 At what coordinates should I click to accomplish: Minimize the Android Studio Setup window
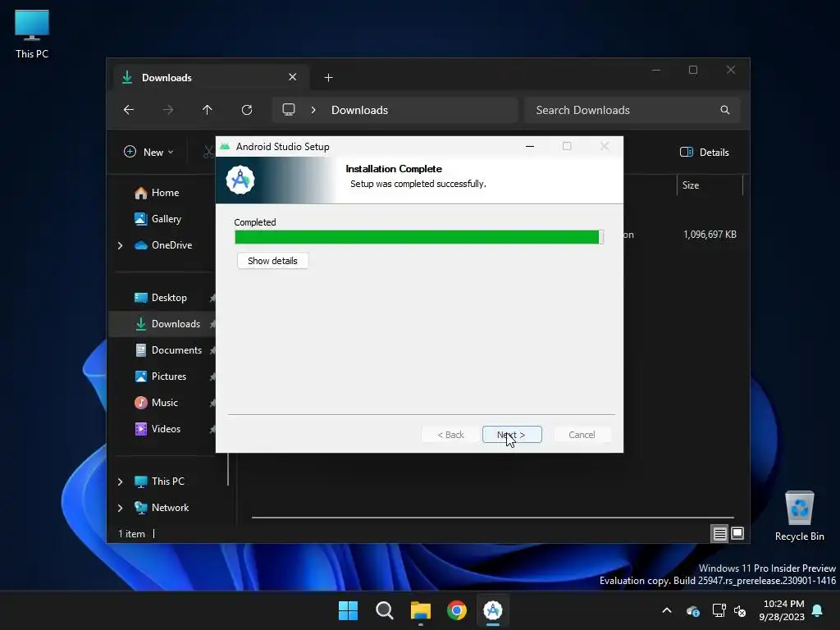click(530, 146)
